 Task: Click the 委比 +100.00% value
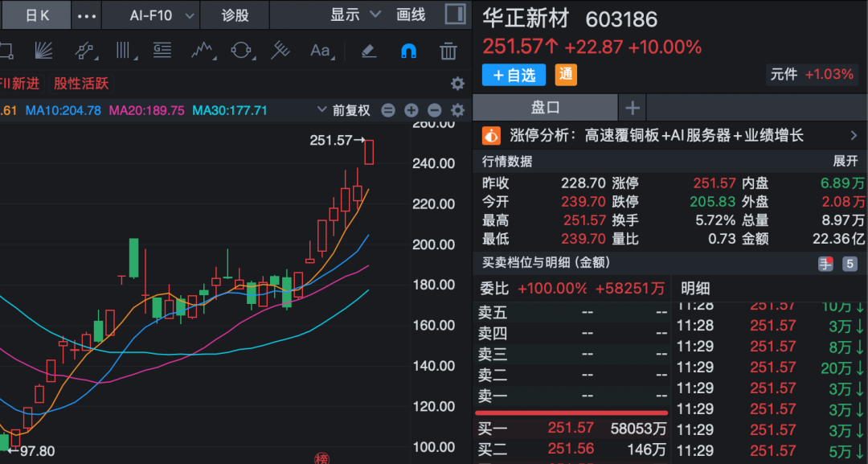coord(552,289)
